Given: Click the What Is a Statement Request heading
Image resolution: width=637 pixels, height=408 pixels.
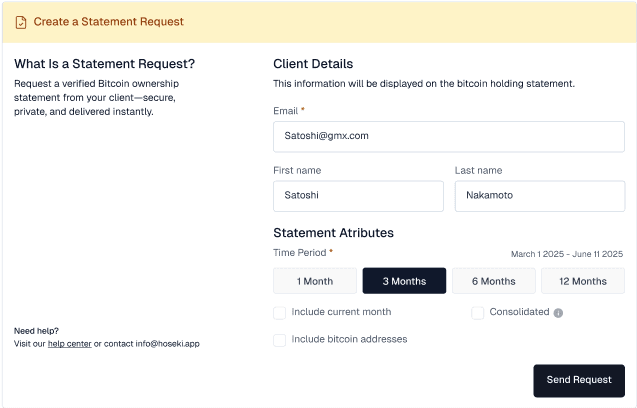Looking at the screenshot, I should pyautogui.click(x=104, y=64).
